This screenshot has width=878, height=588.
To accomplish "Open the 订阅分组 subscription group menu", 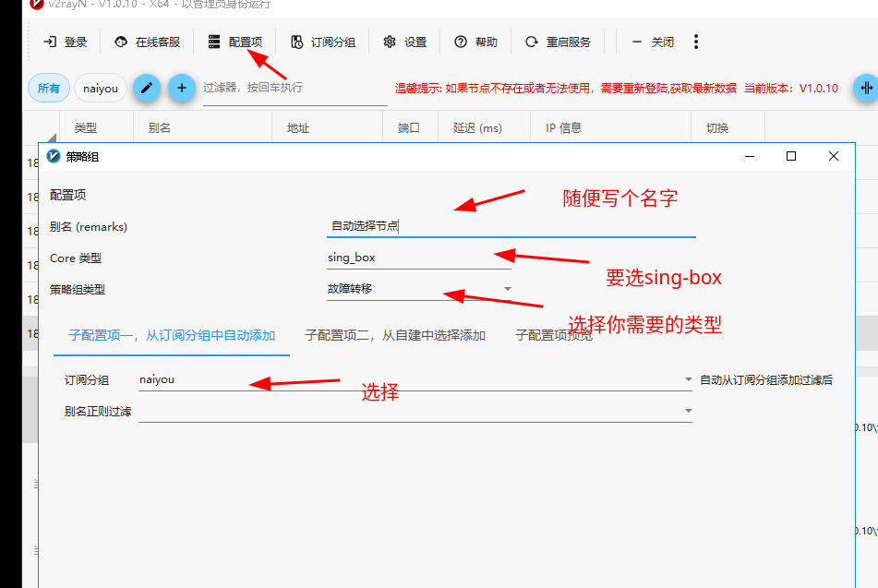I will (323, 42).
